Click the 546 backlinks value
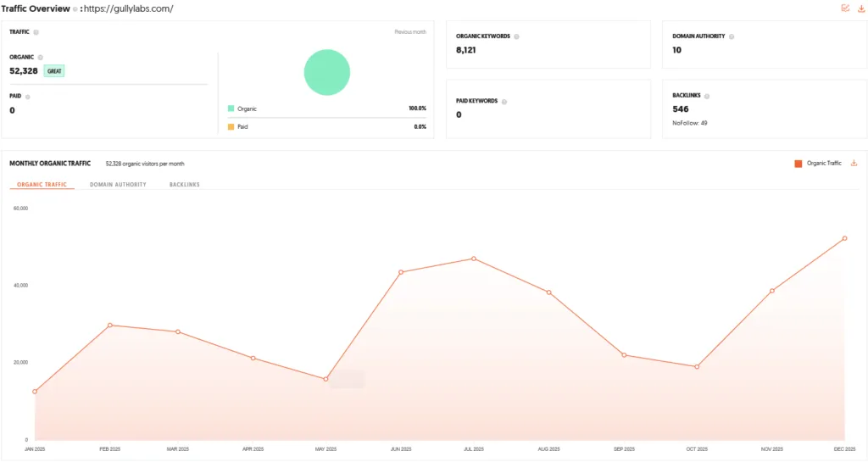 [x=681, y=109]
